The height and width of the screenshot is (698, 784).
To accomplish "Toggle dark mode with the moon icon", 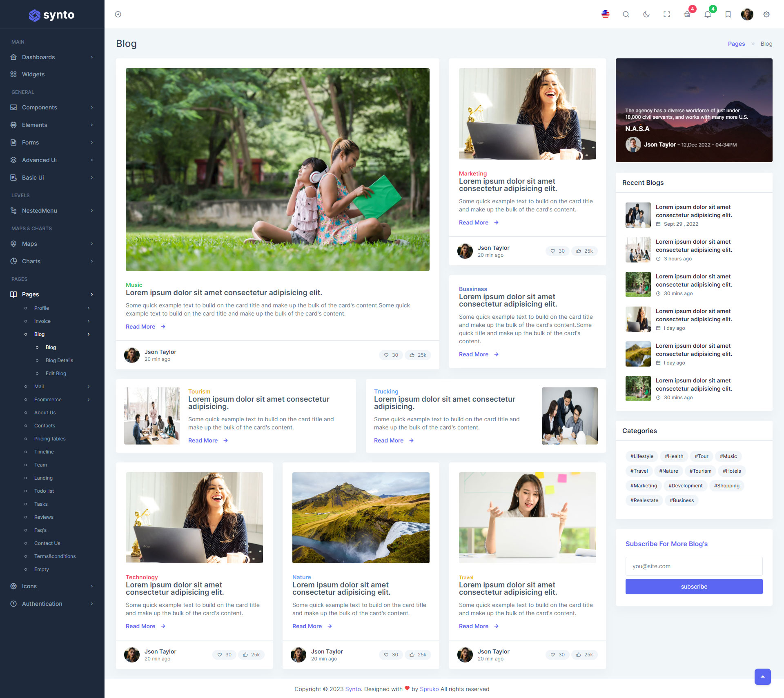I will click(646, 14).
